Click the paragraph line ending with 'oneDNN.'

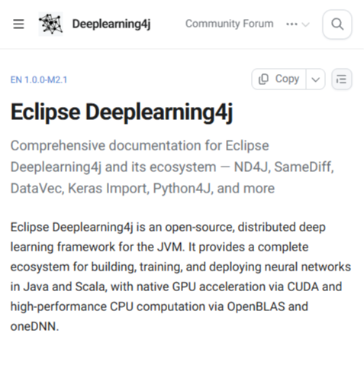pyautogui.click(x=35, y=327)
